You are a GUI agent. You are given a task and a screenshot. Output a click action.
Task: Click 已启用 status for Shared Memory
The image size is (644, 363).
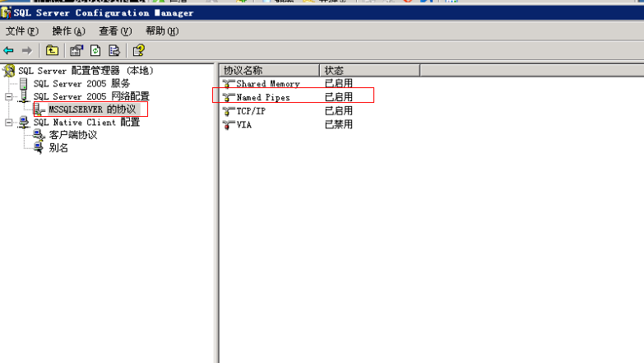(339, 83)
